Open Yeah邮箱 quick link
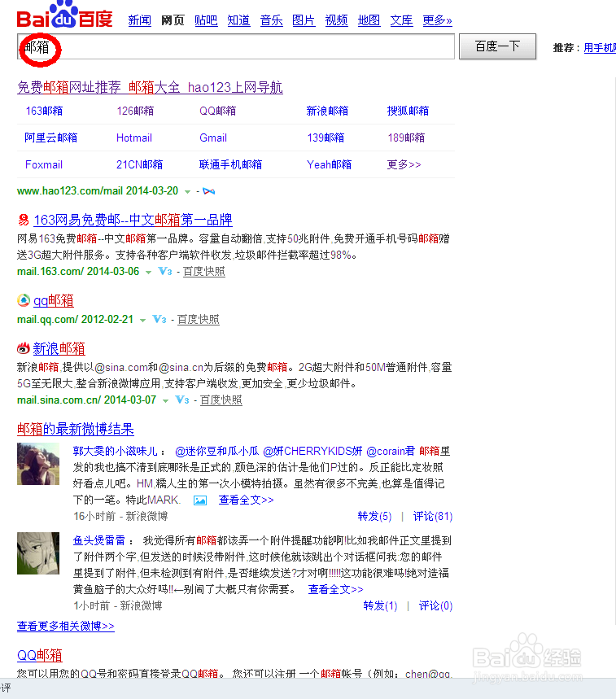Image resolution: width=616 pixels, height=699 pixels. [x=329, y=164]
